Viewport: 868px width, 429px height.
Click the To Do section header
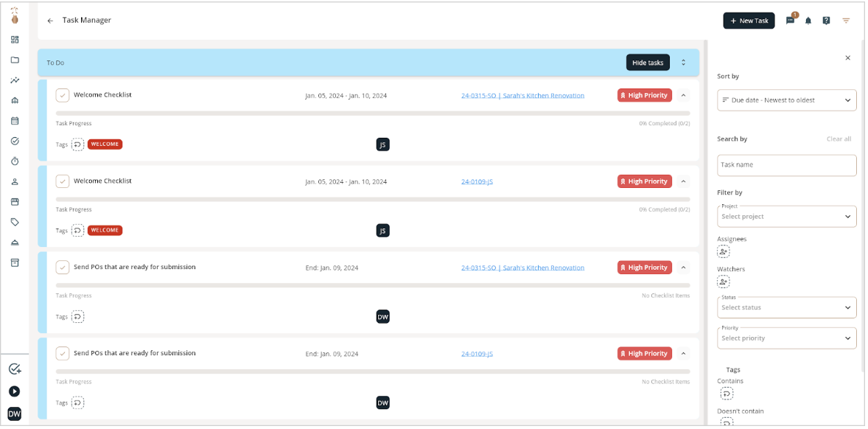tap(368, 63)
